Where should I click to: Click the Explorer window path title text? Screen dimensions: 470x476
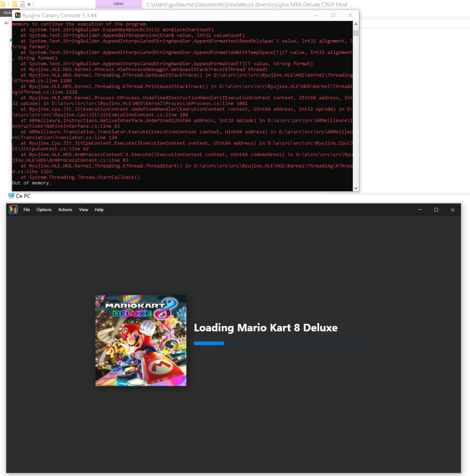(x=247, y=4)
